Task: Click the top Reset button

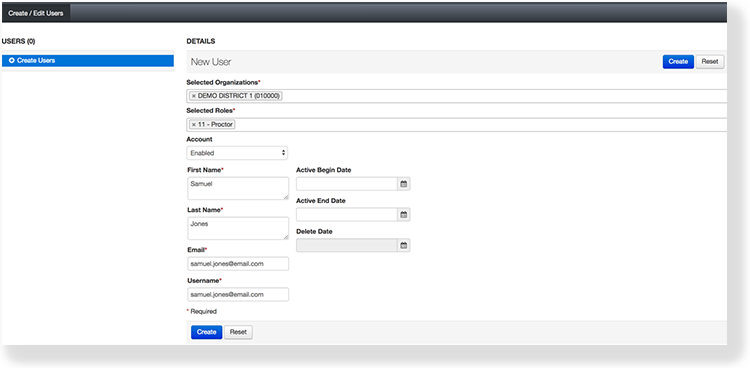Action: click(x=710, y=62)
